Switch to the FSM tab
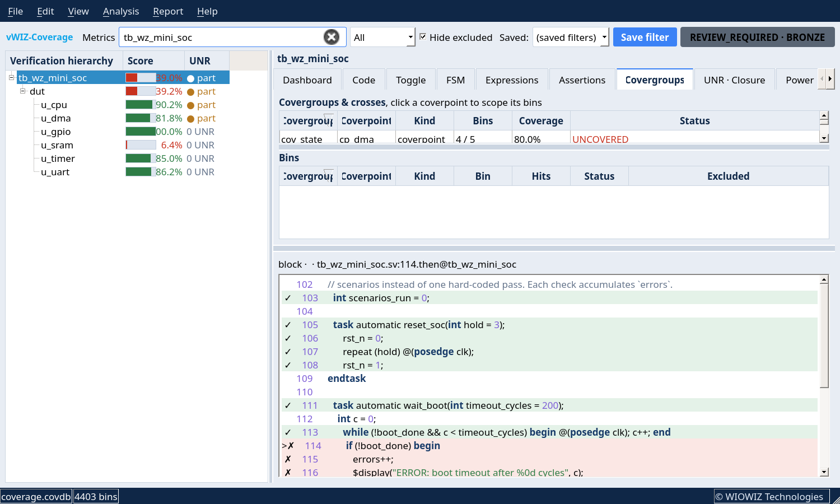 (456, 80)
